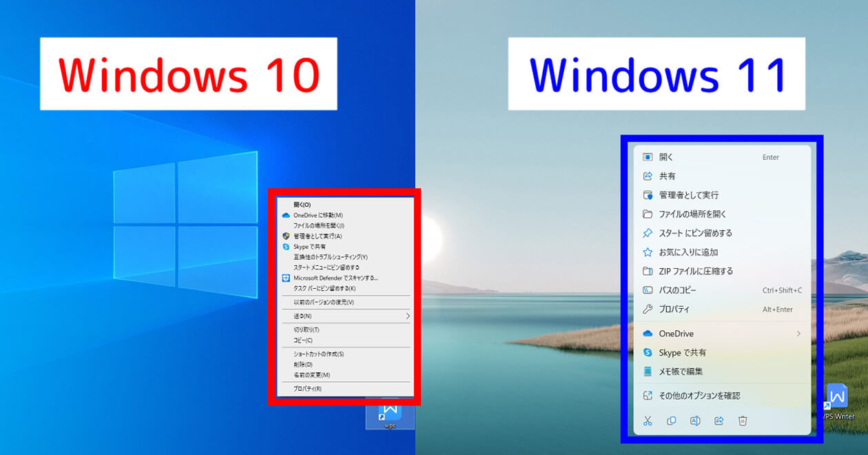Click the Delete trash icon in Windows 11 menu

[x=742, y=421]
